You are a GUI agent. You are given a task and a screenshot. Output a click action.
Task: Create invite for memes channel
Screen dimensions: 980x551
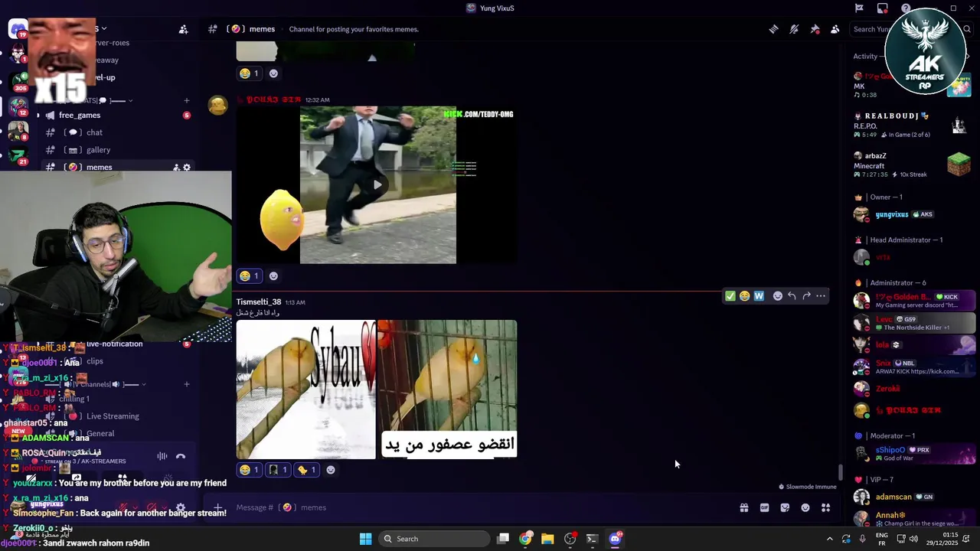click(x=176, y=168)
